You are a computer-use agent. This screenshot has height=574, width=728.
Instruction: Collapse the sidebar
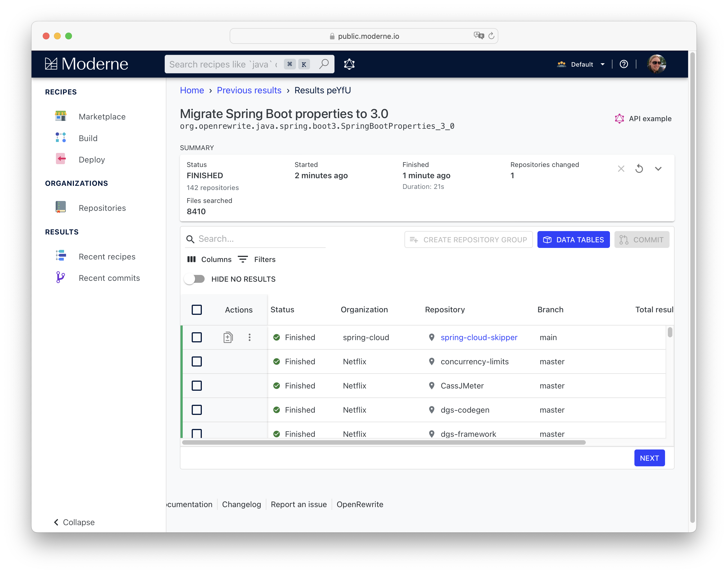pos(74,522)
